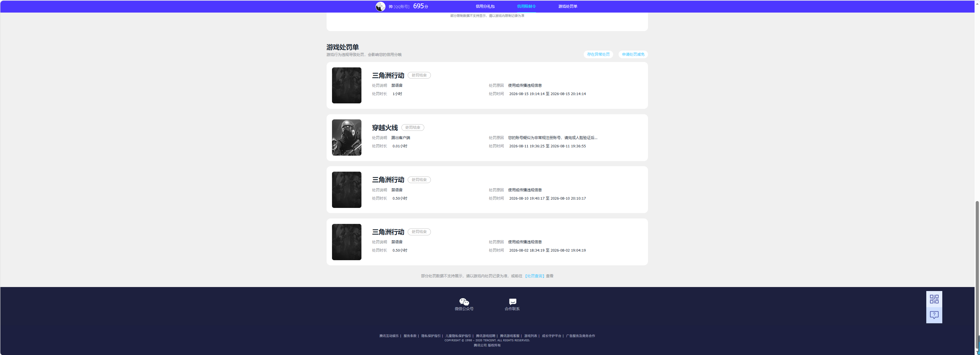Open the 腾讯游戏招聘 footer link
The height and width of the screenshot is (355, 980).
[x=485, y=336]
